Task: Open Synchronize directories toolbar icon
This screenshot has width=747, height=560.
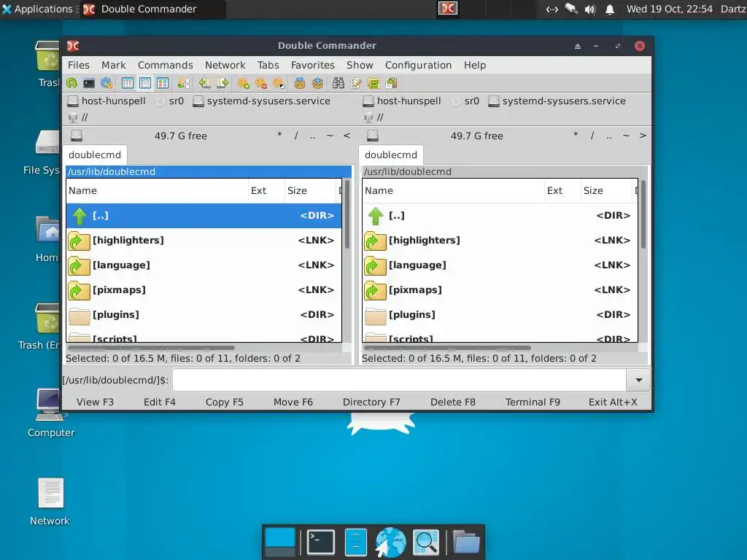Action: coord(373,83)
